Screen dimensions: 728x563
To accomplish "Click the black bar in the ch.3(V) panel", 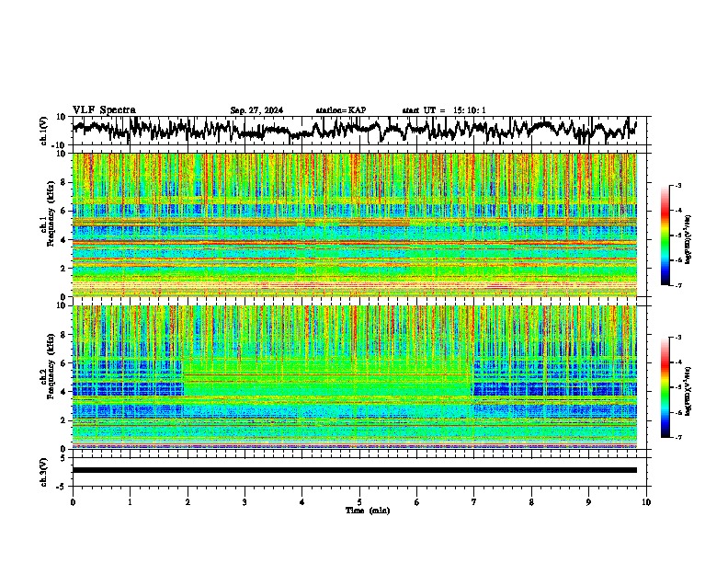I will coord(354,470).
